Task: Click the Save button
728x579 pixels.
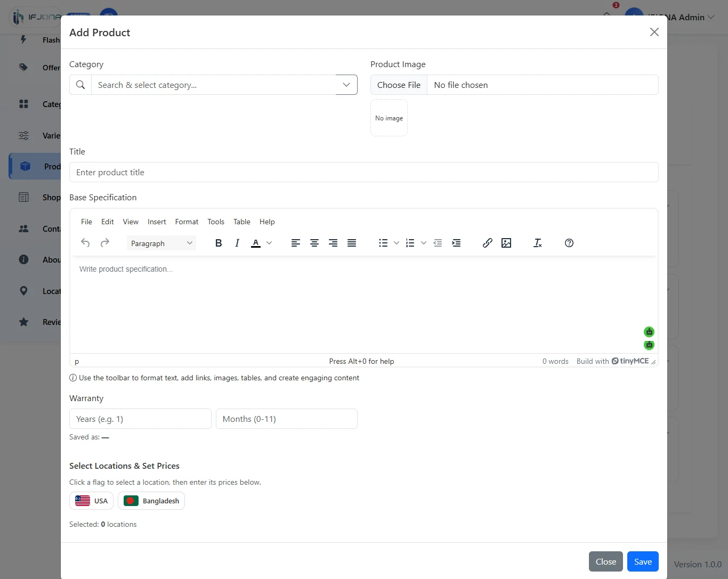Action: coord(643,561)
